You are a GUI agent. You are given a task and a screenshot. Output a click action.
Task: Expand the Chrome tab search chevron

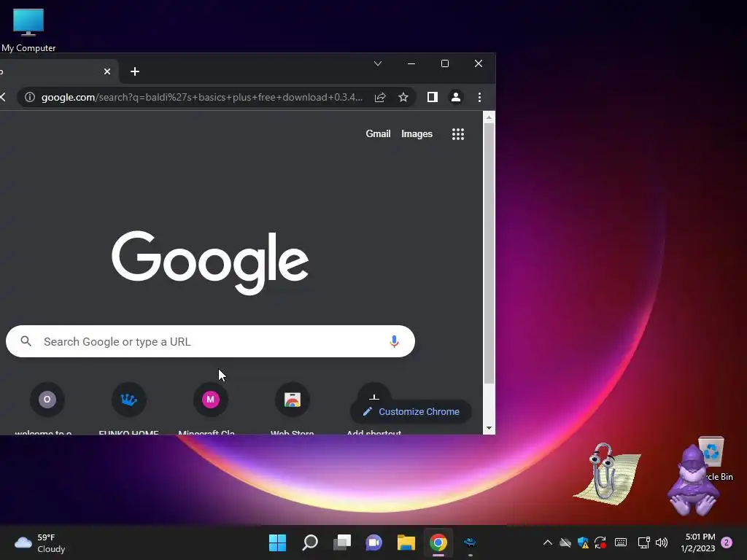(x=378, y=63)
